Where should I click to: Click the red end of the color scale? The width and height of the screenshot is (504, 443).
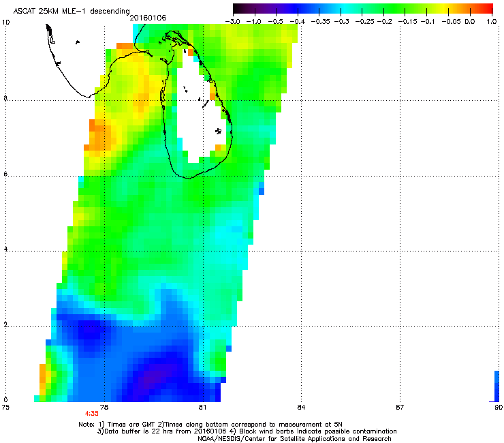pos(487,9)
